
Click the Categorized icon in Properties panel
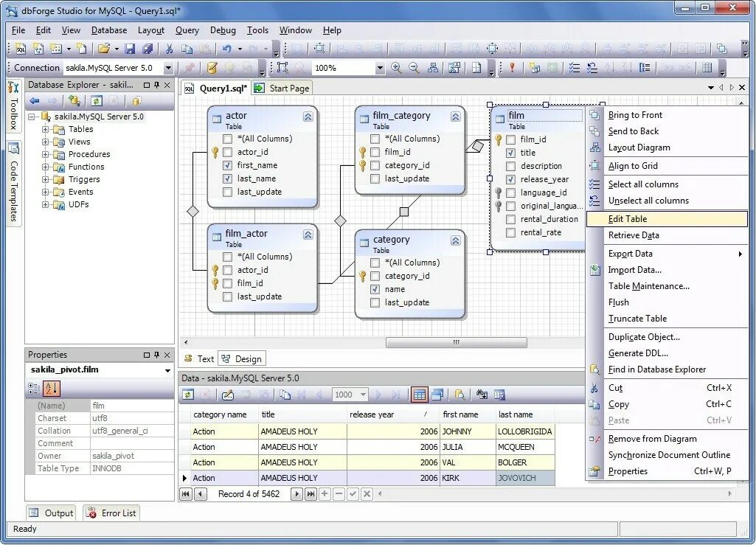pyautogui.click(x=34, y=388)
